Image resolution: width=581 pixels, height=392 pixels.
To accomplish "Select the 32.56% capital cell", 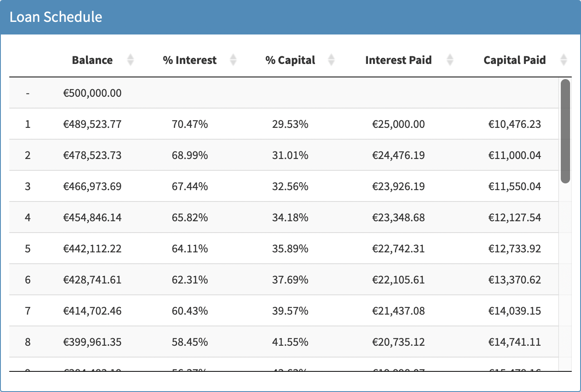I will click(290, 186).
